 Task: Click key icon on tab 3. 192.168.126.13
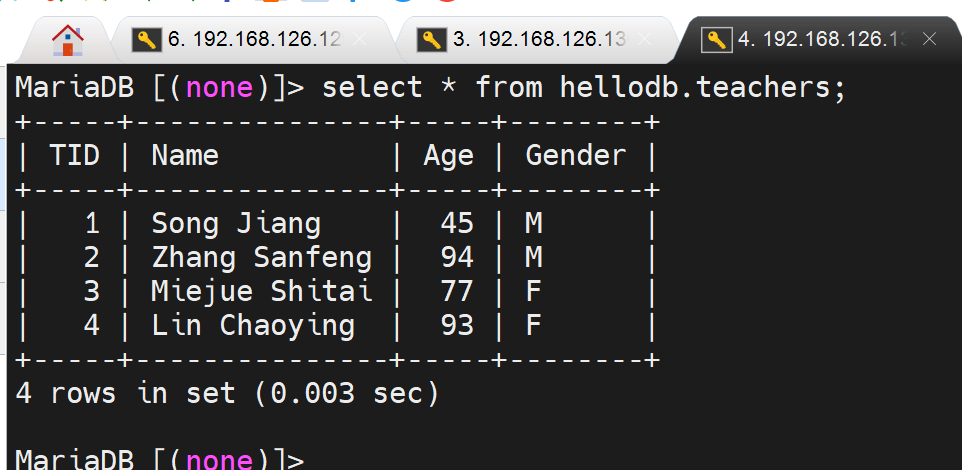pos(432,40)
